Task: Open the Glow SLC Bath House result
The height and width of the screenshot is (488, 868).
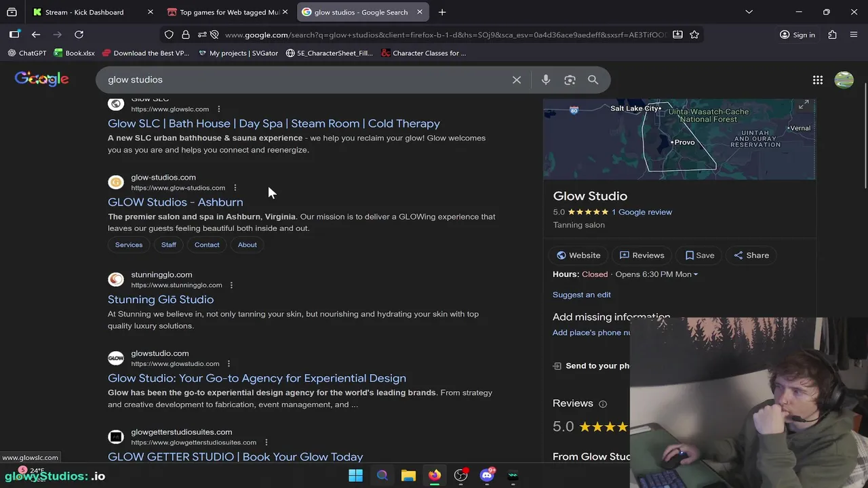Action: [x=274, y=123]
